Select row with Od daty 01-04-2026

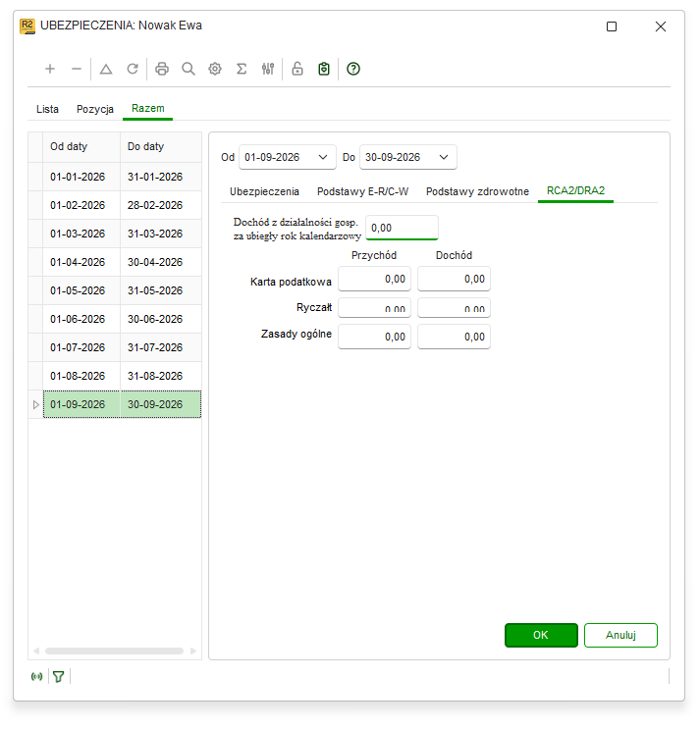pyautogui.click(x=81, y=262)
